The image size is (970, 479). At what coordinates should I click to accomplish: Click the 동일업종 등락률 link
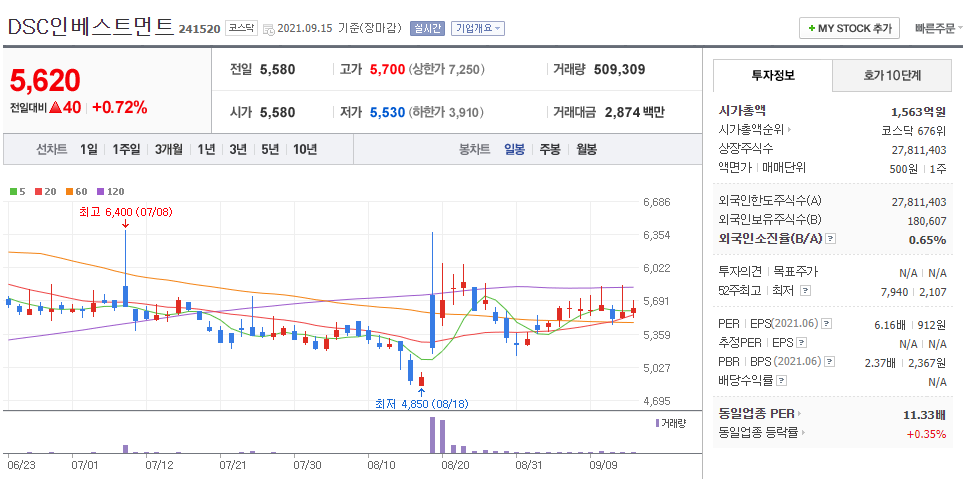758,433
